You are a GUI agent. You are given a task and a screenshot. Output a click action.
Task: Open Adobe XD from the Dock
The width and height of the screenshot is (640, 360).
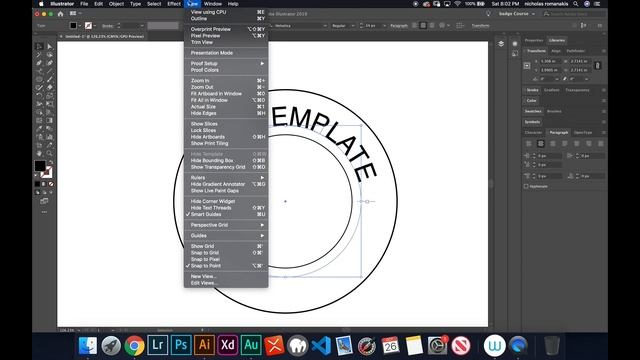click(227, 345)
